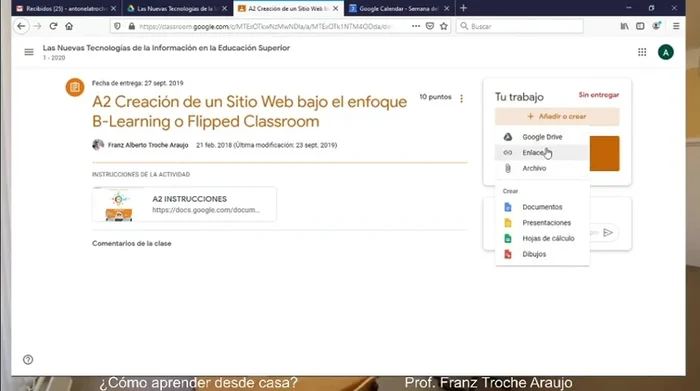Image resolution: width=700 pixels, height=391 pixels.
Task: Open the green account avatar A
Action: tap(666, 52)
